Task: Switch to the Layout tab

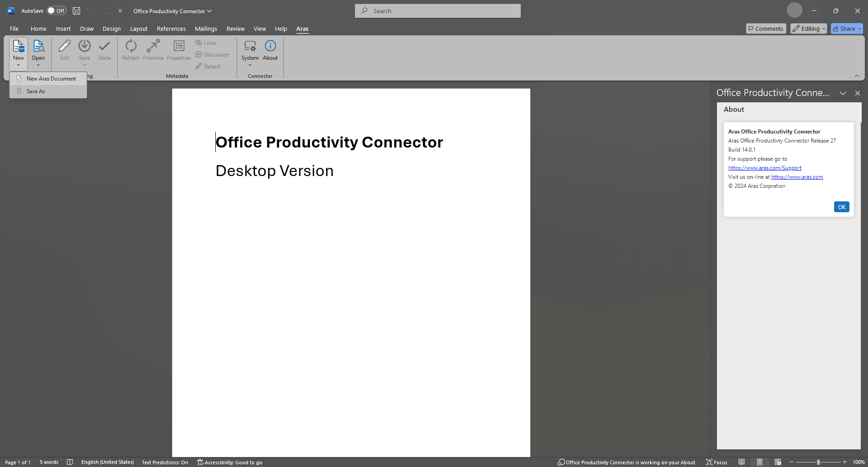Action: (139, 29)
